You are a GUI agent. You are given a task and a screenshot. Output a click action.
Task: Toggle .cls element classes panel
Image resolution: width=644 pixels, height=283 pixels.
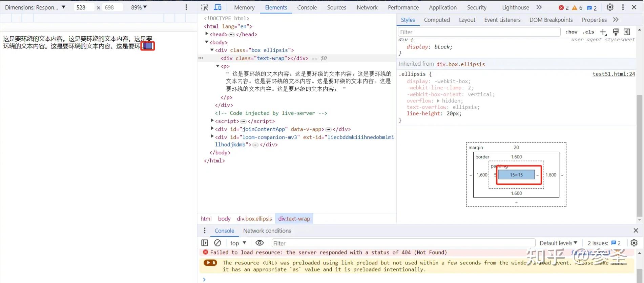(588, 32)
